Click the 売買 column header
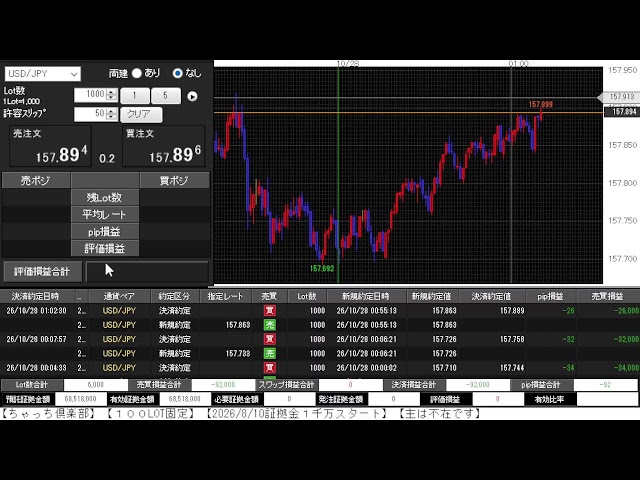This screenshot has height=480, width=640. [x=269, y=296]
